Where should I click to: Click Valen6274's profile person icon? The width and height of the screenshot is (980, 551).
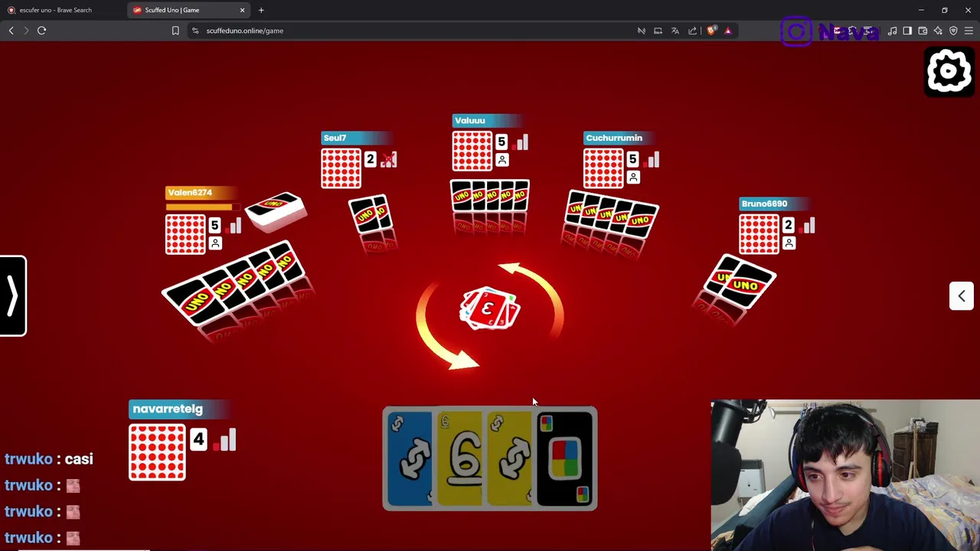point(215,243)
